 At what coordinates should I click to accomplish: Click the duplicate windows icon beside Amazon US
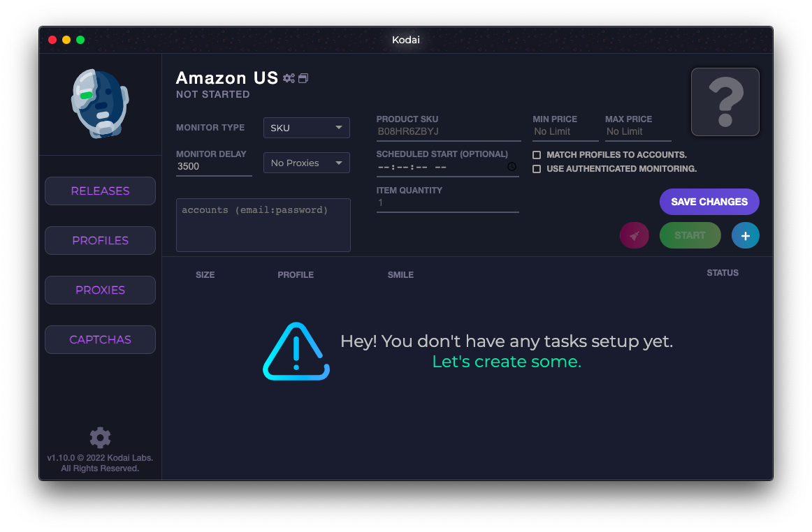click(303, 78)
